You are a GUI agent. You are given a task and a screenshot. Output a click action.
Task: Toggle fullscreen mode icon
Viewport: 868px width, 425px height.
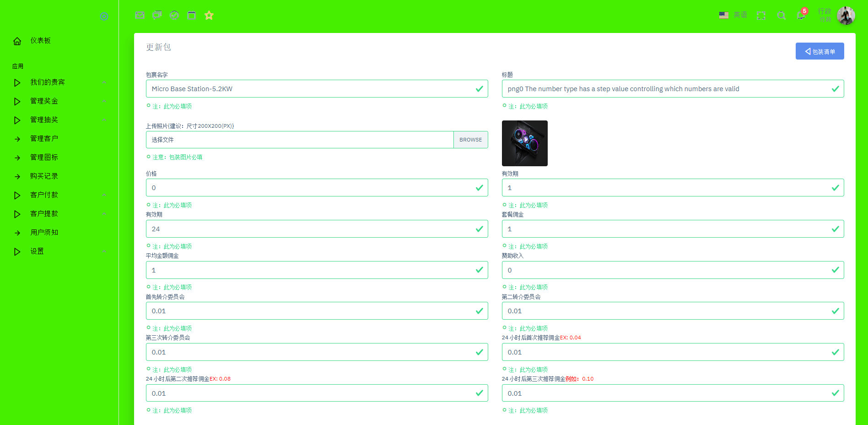click(761, 16)
